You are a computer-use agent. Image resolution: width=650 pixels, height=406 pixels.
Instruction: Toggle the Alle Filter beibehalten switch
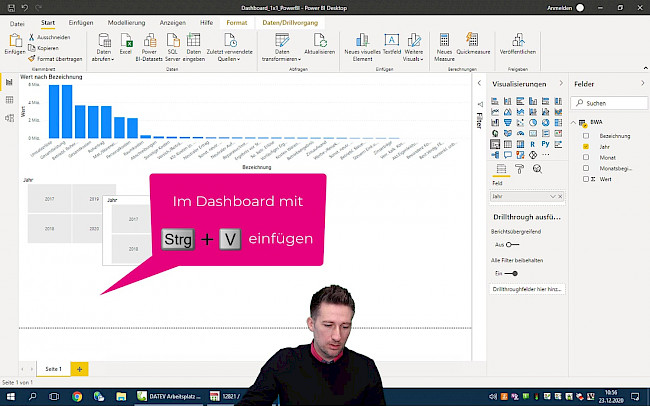513,272
